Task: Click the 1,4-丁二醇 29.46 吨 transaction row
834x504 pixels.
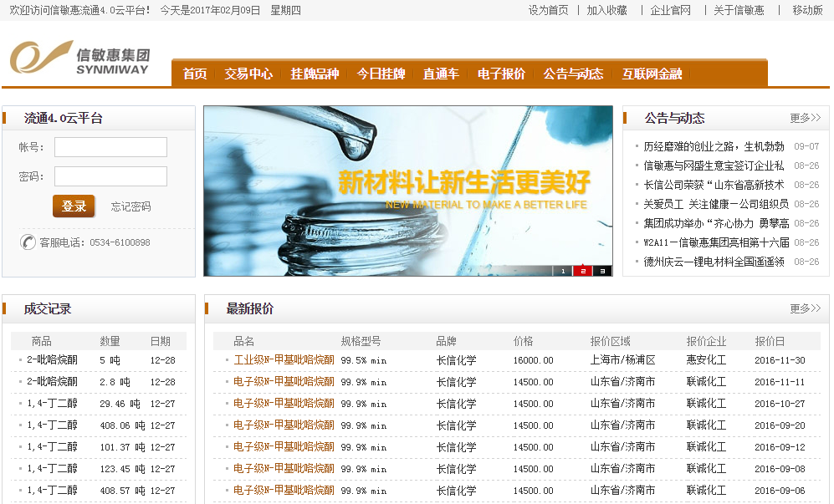Action: [99, 404]
